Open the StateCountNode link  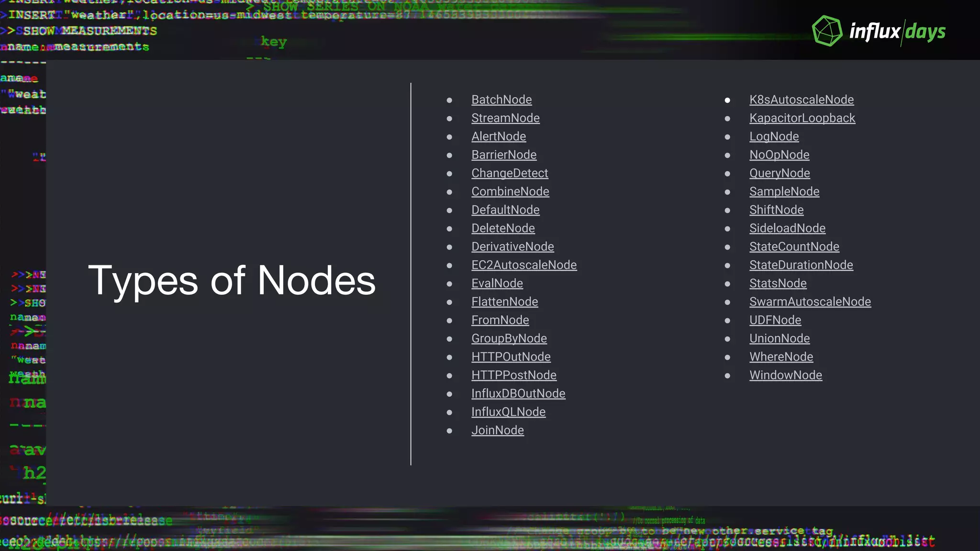pyautogui.click(x=794, y=246)
